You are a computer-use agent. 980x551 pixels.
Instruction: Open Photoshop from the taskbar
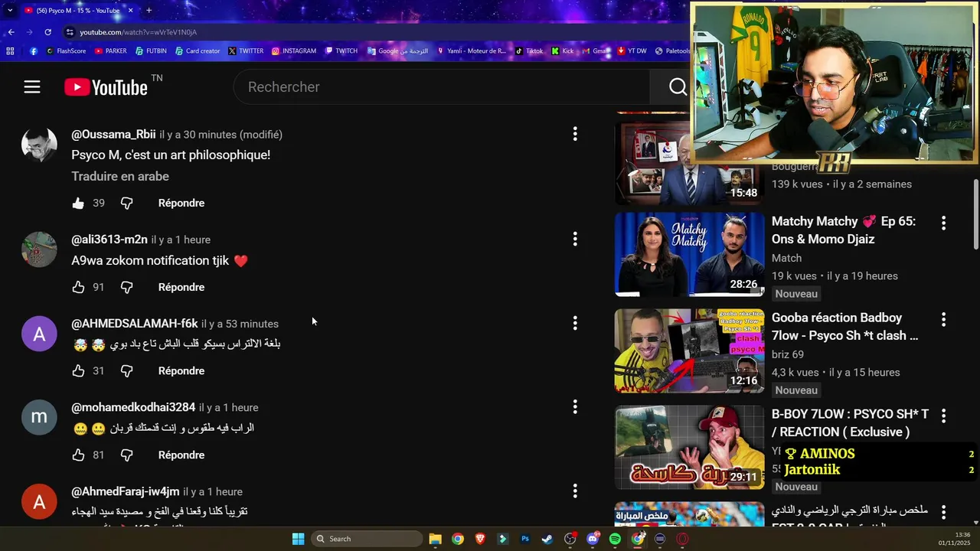pyautogui.click(x=525, y=539)
